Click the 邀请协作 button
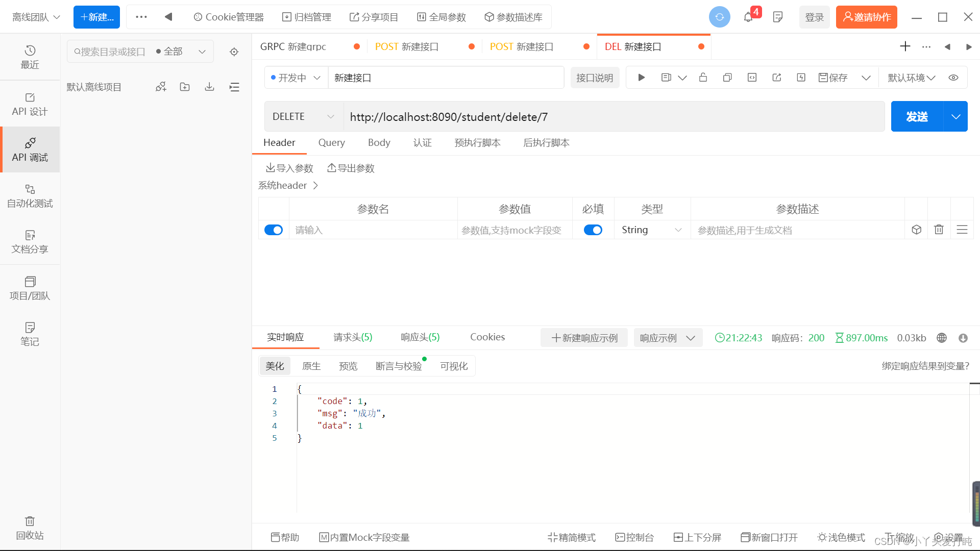This screenshot has height=551, width=980. point(866,17)
